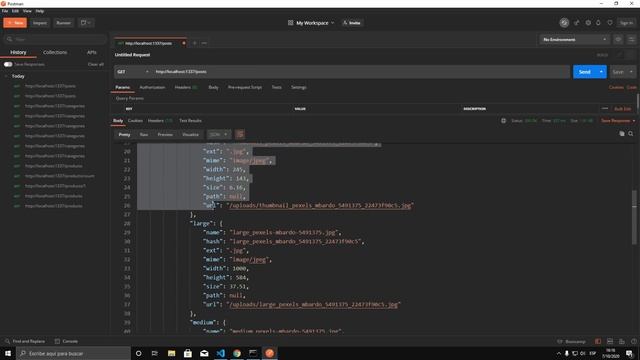This screenshot has width=640, height=360.
Task: Click the Bulk Edit link
Action: click(x=622, y=109)
